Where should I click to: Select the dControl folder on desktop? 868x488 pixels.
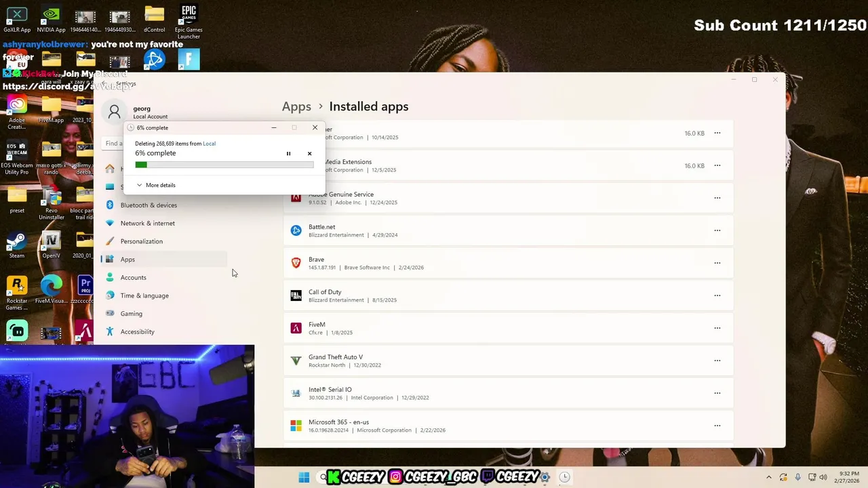point(154,19)
